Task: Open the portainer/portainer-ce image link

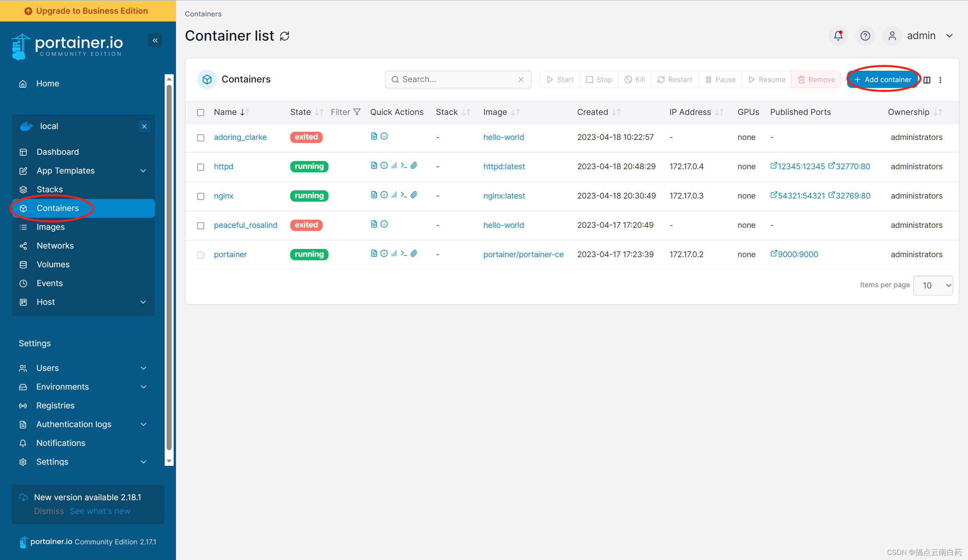Action: tap(523, 254)
